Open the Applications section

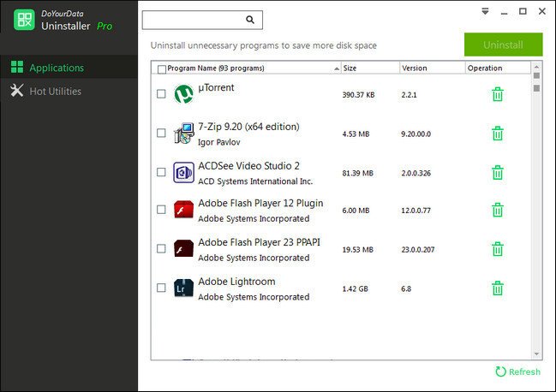(x=69, y=67)
